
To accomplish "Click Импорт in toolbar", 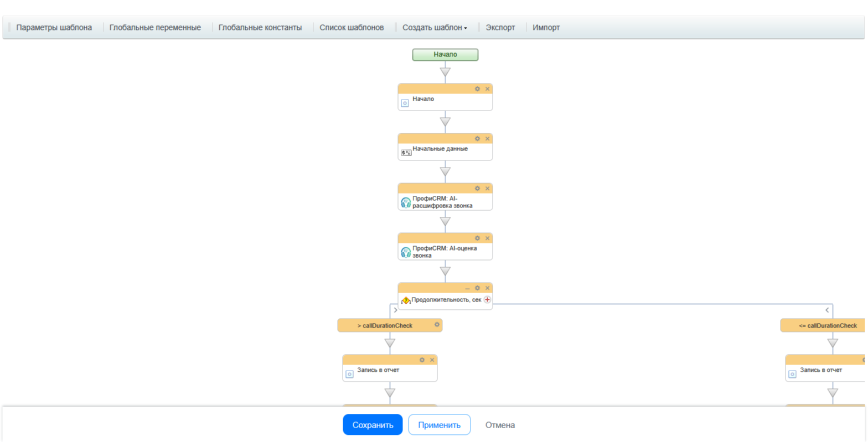I will pos(546,27).
